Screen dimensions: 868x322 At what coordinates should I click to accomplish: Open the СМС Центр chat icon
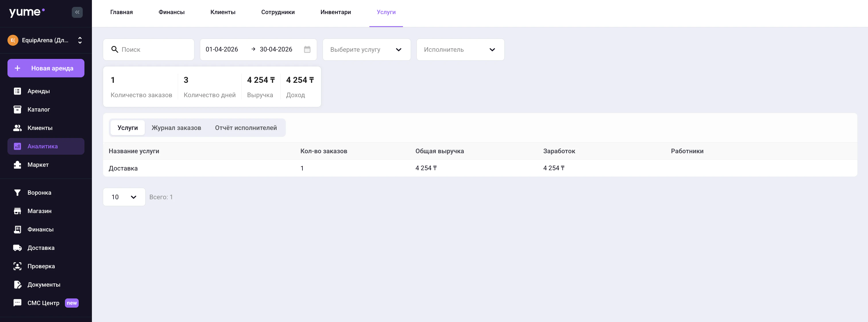click(17, 303)
